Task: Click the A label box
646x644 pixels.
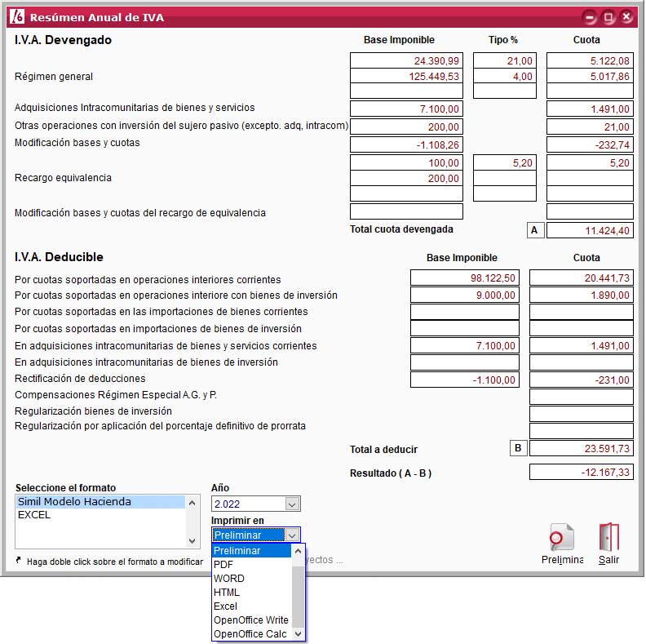Action: 535,230
